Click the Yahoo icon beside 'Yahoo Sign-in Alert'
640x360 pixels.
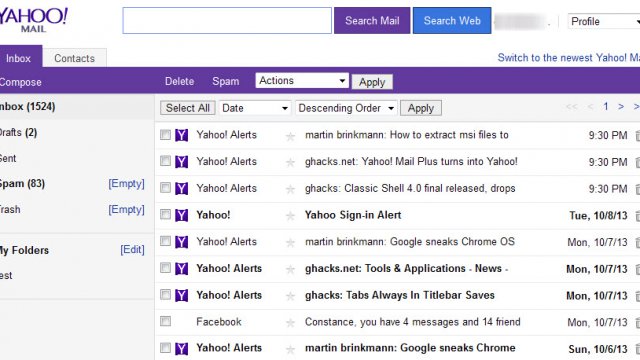click(x=182, y=215)
